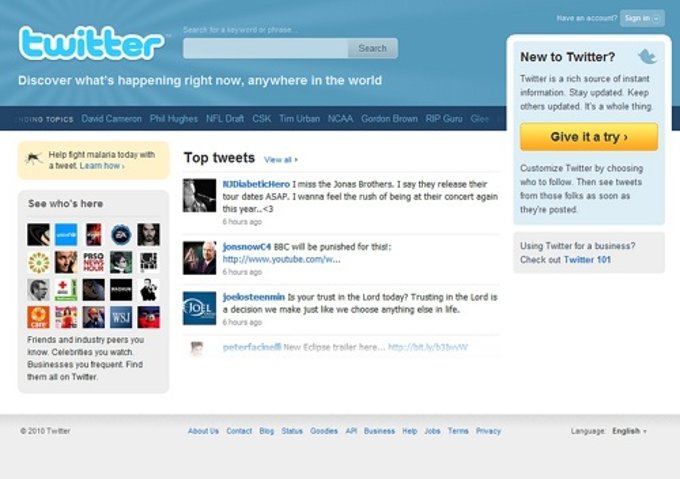Viewport: 680px width, 479px height.
Task: Open jonsnowC4's youtube link
Action: click(281, 259)
